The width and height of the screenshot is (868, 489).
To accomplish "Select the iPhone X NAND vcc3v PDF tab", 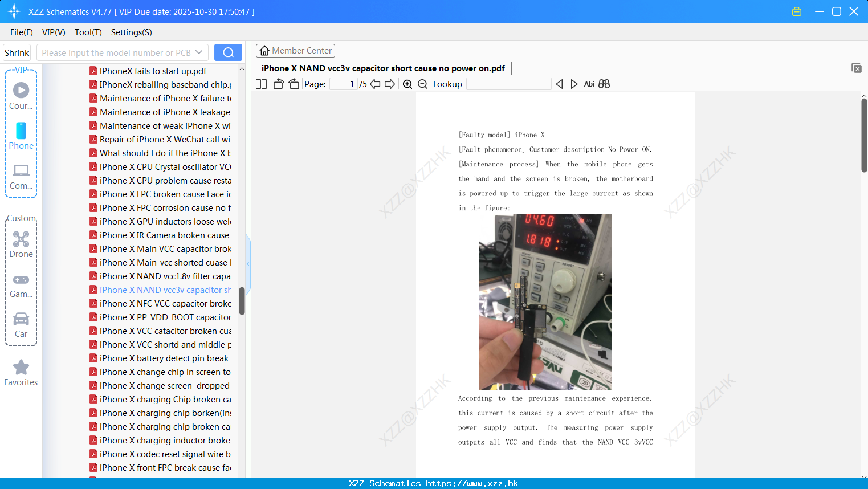I will click(x=383, y=68).
